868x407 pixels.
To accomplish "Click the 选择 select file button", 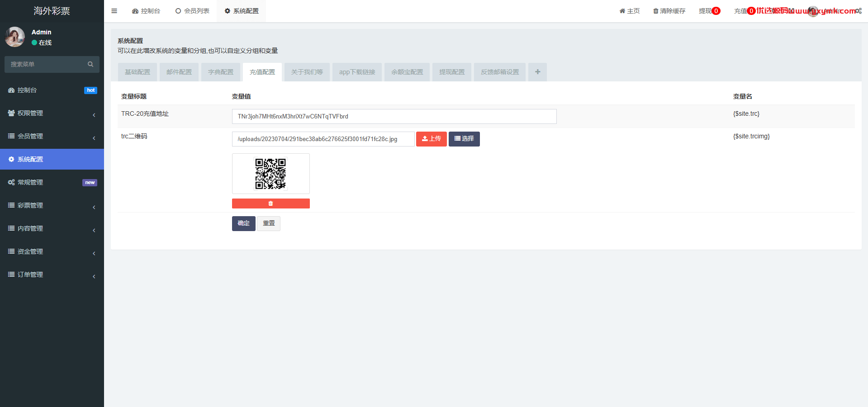I will [464, 139].
